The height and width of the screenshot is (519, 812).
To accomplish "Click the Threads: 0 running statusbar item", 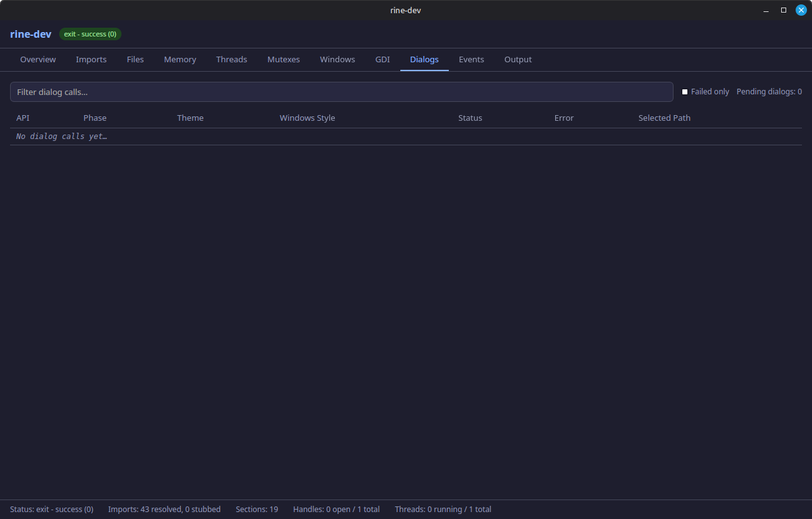I will 443,509.
